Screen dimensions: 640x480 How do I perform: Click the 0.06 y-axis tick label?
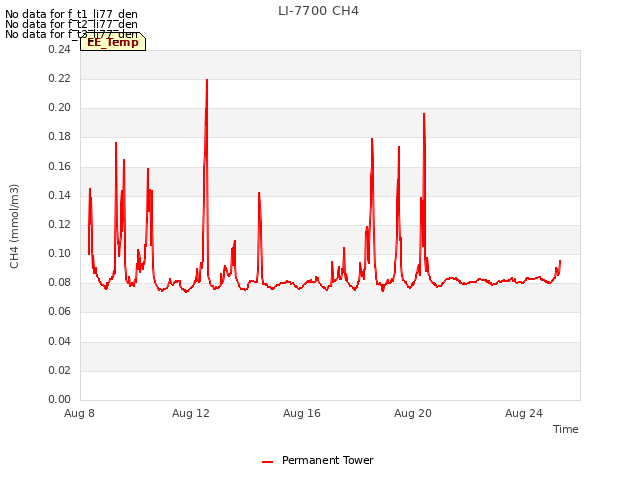pyautogui.click(x=60, y=312)
